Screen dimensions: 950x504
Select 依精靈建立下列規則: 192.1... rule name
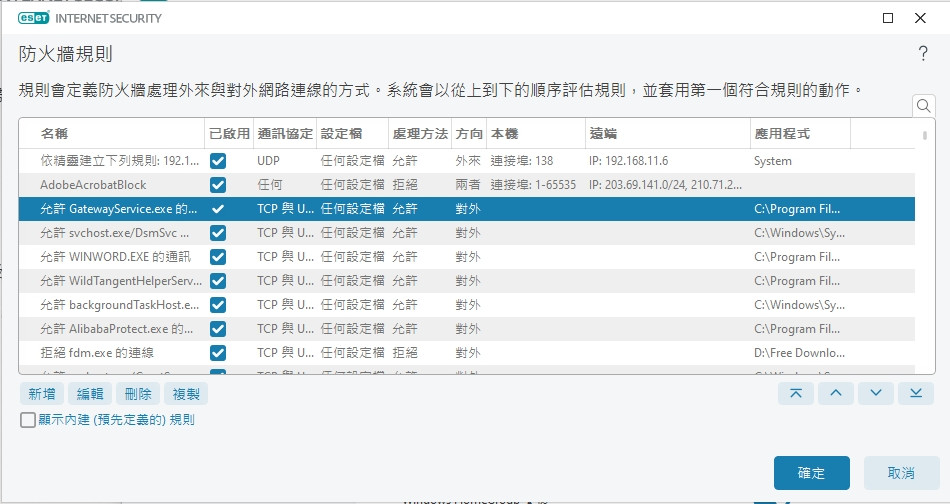point(119,161)
